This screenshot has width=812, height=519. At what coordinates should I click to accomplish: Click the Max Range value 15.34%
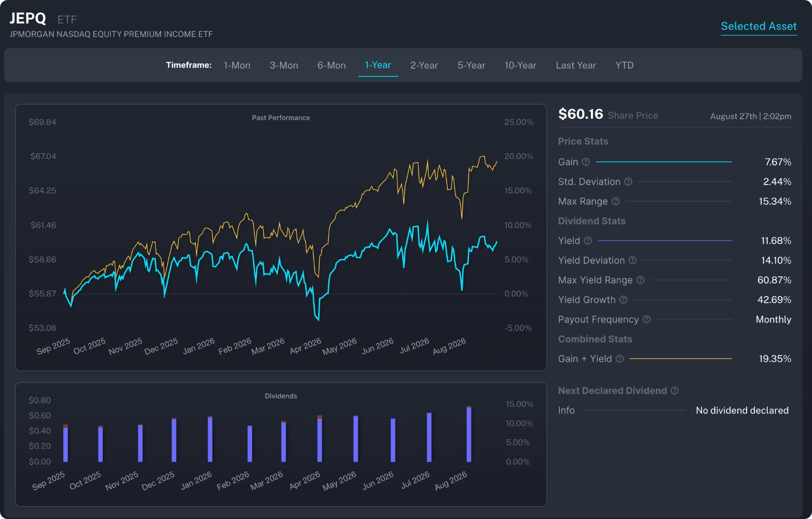coord(775,201)
